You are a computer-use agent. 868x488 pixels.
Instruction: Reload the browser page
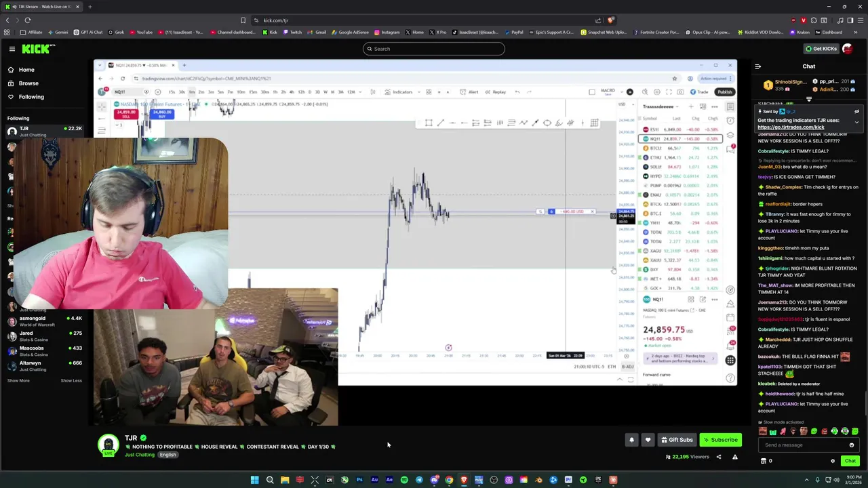(28, 20)
